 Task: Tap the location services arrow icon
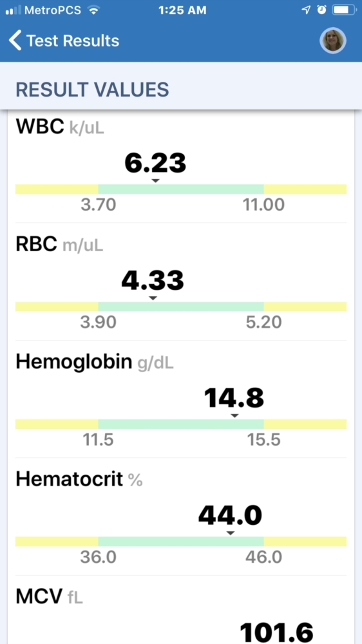click(306, 10)
